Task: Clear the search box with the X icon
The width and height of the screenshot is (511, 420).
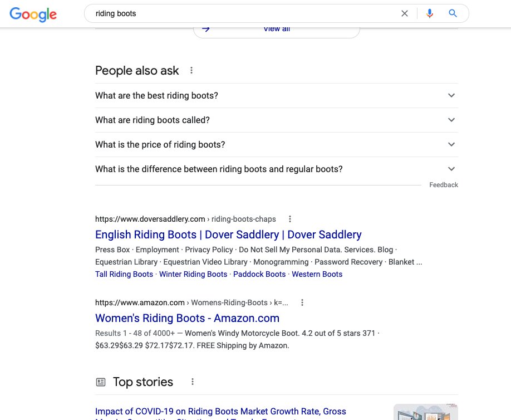Action: (405, 13)
